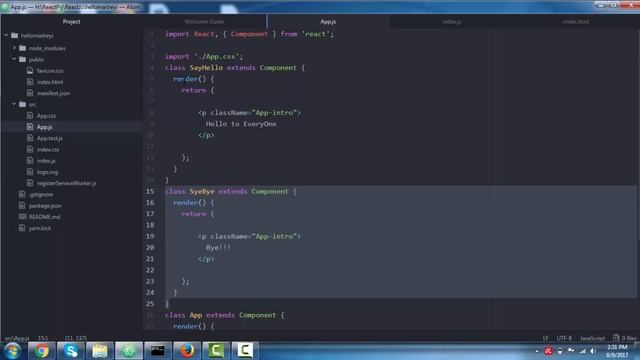This screenshot has width=640, height=360.
Task: Click line number 20 in gutter
Action: coord(150,247)
